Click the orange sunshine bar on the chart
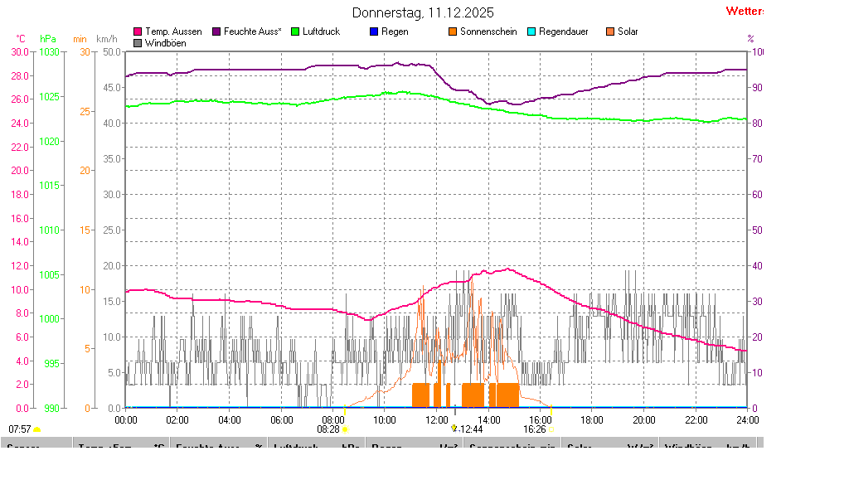This screenshot has width=849, height=504. (473, 395)
